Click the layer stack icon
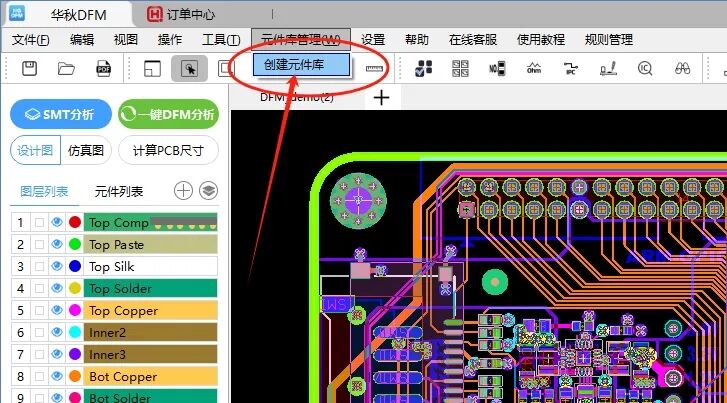 point(209,191)
